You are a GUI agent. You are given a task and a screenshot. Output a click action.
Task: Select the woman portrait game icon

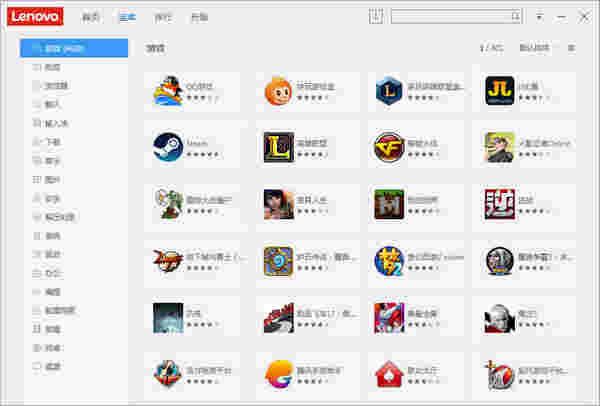coord(279,204)
